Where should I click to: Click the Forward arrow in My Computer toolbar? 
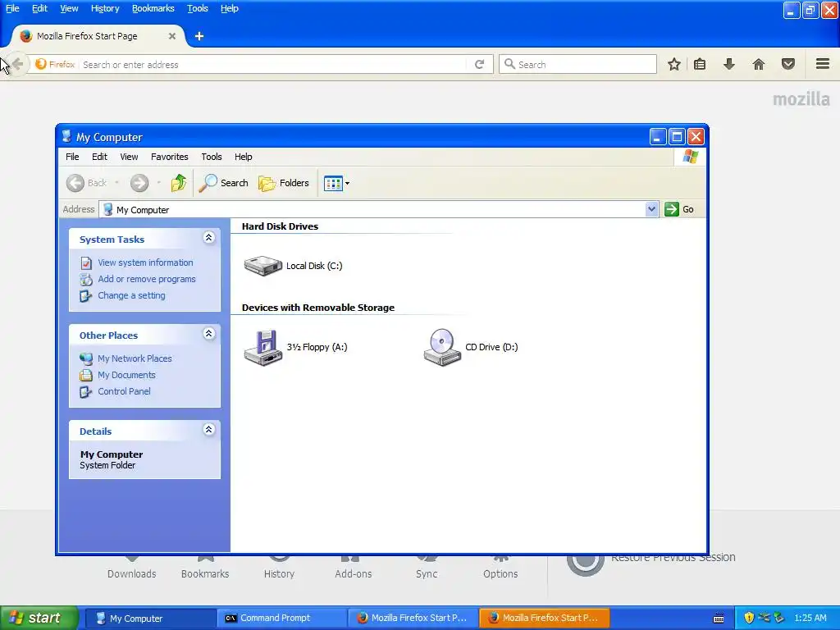139,183
